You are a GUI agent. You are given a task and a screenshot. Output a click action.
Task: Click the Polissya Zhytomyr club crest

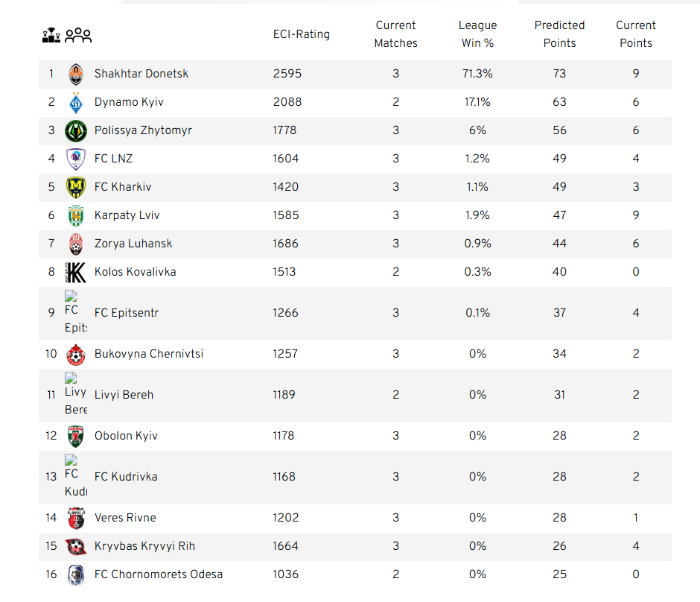coord(76,131)
